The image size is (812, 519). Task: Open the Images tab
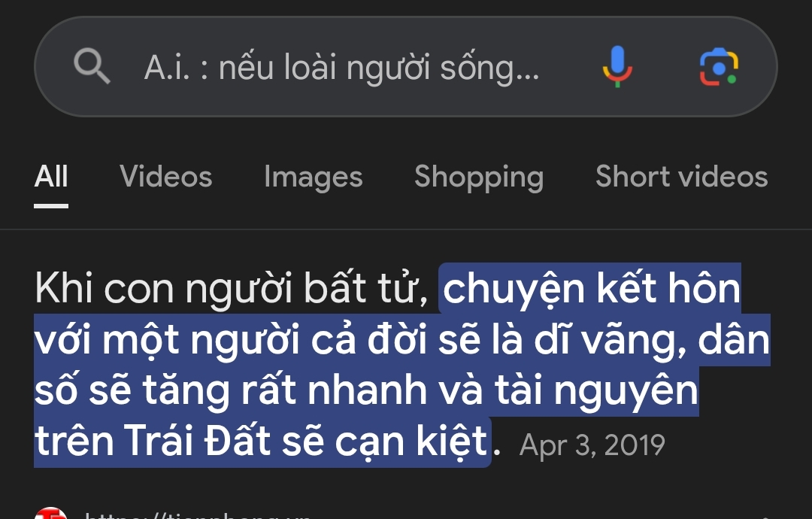[x=313, y=177]
